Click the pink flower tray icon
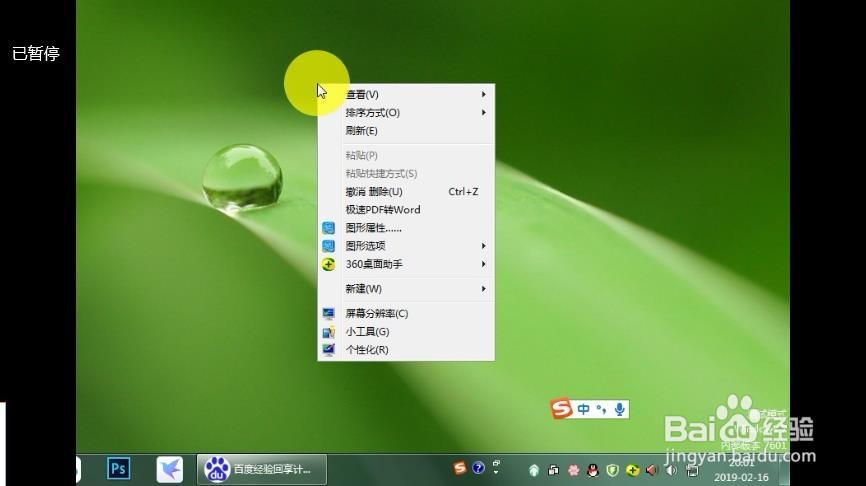This screenshot has width=866, height=486. (x=573, y=471)
